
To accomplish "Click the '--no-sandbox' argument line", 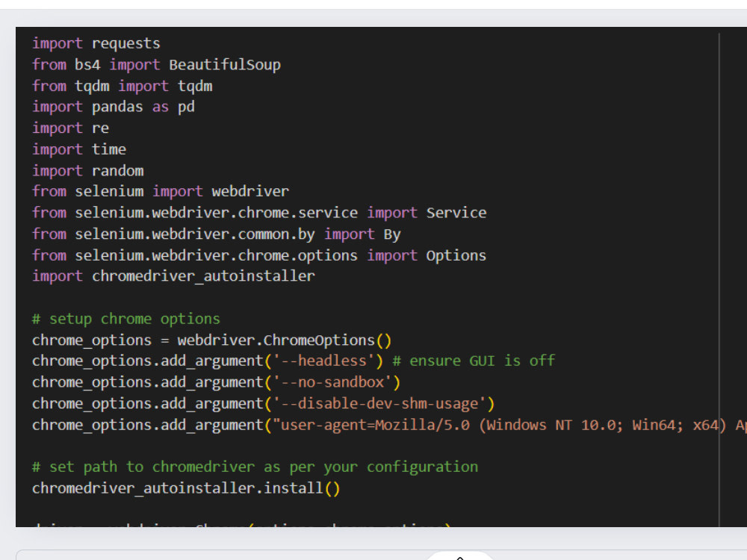I will (217, 382).
